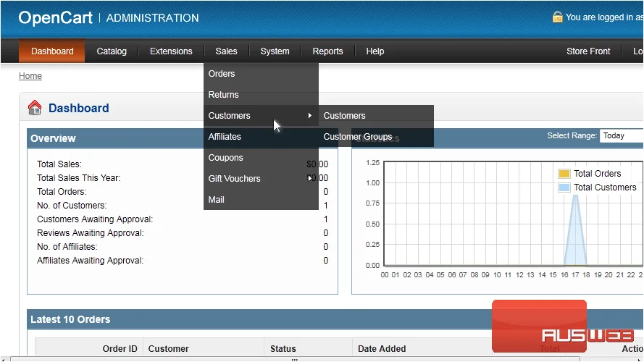Choose Customers in the flyout submenu
The width and height of the screenshot is (644, 362).
[x=376, y=116]
